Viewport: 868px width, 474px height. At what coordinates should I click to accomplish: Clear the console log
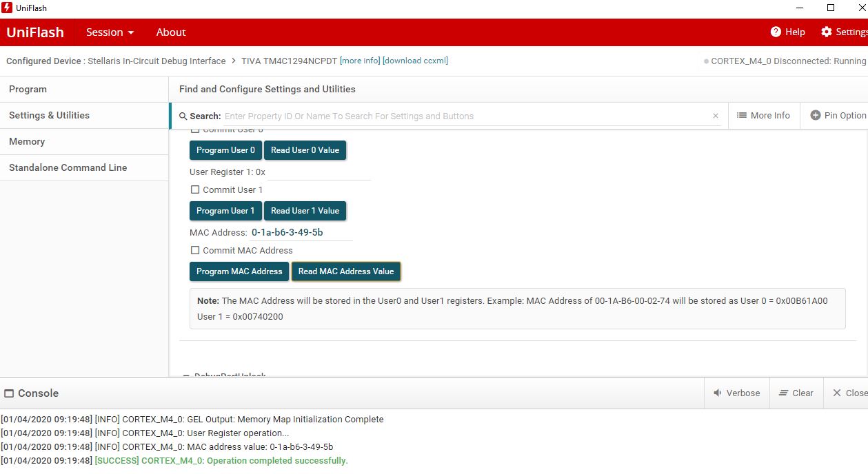796,393
